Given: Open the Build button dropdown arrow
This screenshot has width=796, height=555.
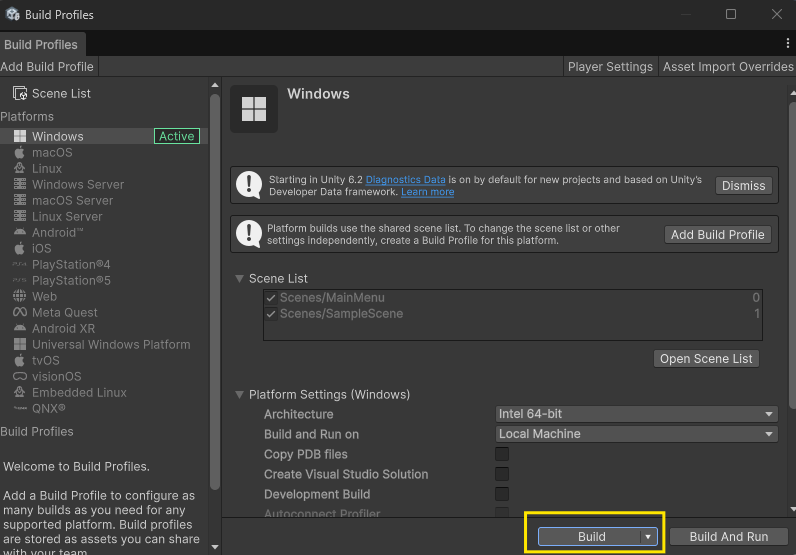Looking at the screenshot, I should click(x=648, y=537).
